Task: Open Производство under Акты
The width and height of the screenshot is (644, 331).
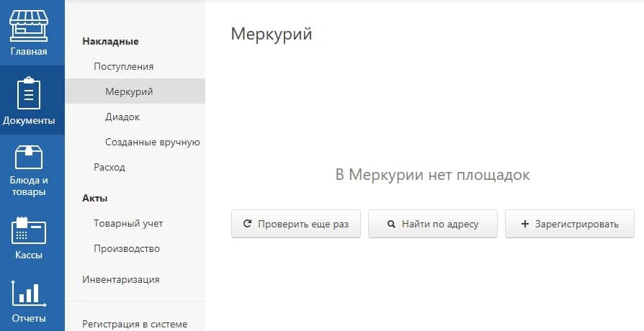Action: coord(127,248)
